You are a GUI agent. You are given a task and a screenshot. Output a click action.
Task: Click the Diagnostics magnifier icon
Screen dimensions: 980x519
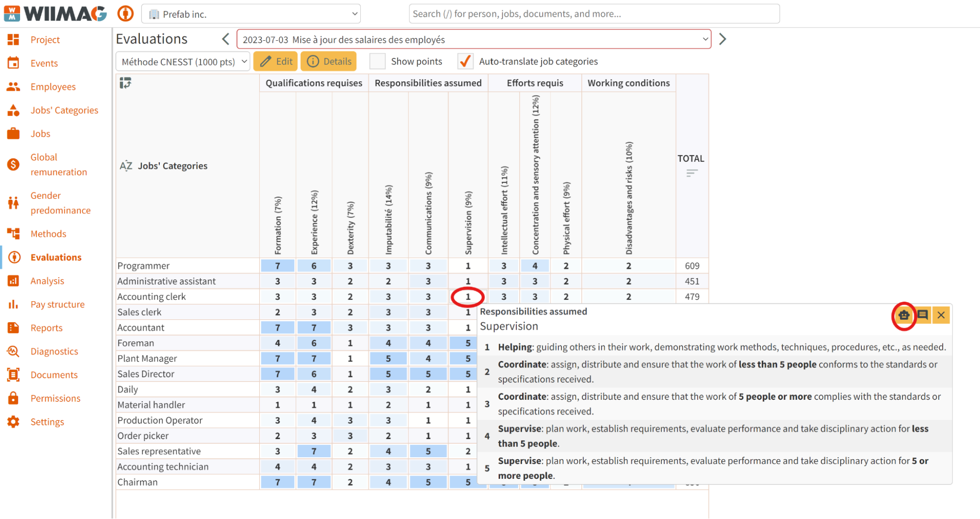point(13,351)
